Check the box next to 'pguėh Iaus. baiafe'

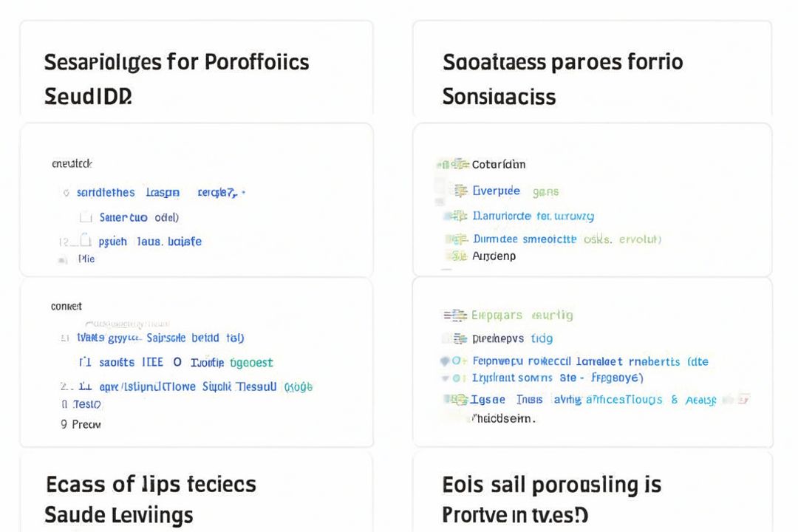[x=85, y=241]
